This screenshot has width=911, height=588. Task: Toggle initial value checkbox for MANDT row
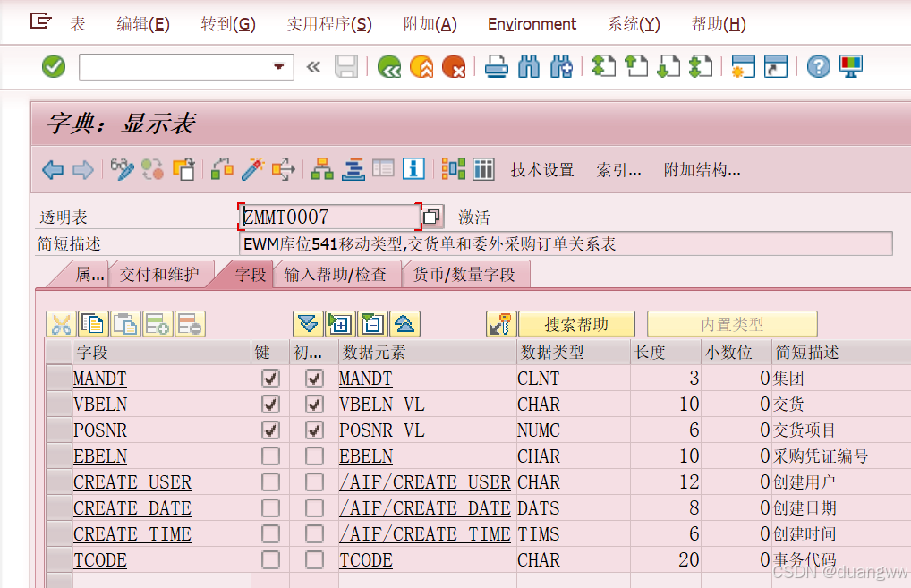coord(314,379)
